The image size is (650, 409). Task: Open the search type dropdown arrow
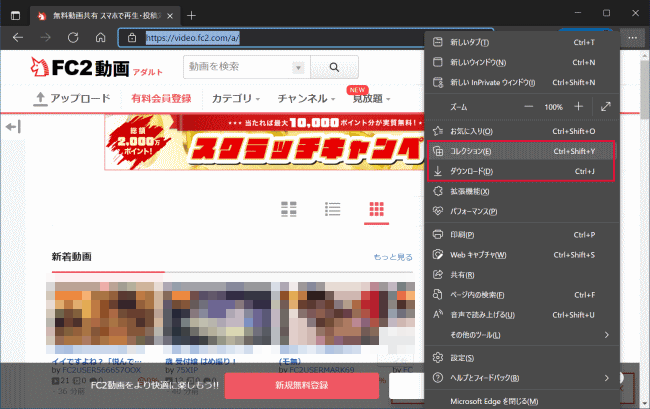298,67
